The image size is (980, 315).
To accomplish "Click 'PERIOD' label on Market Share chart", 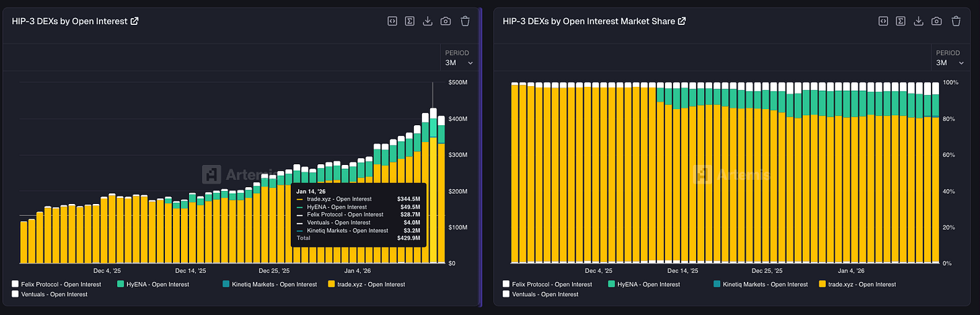I will (x=948, y=53).
